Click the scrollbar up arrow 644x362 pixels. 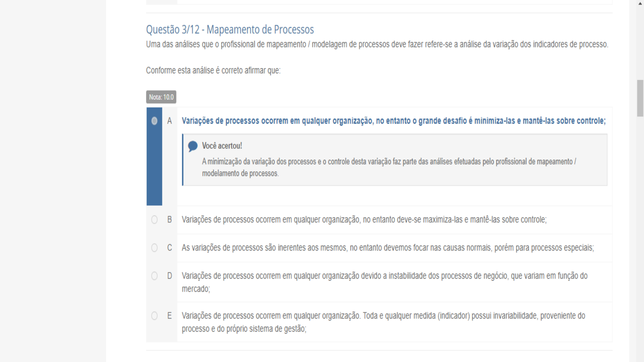click(640, 3)
